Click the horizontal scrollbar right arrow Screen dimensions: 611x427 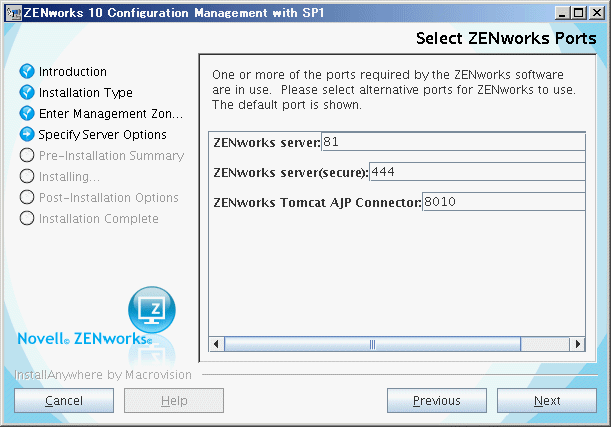tap(577, 344)
